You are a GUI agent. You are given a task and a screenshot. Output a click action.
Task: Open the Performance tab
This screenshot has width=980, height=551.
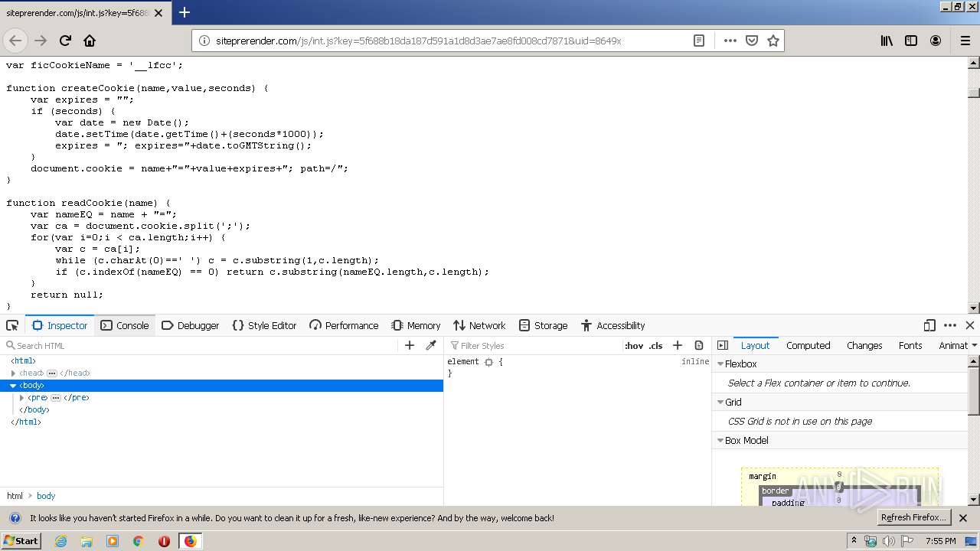pyautogui.click(x=344, y=325)
